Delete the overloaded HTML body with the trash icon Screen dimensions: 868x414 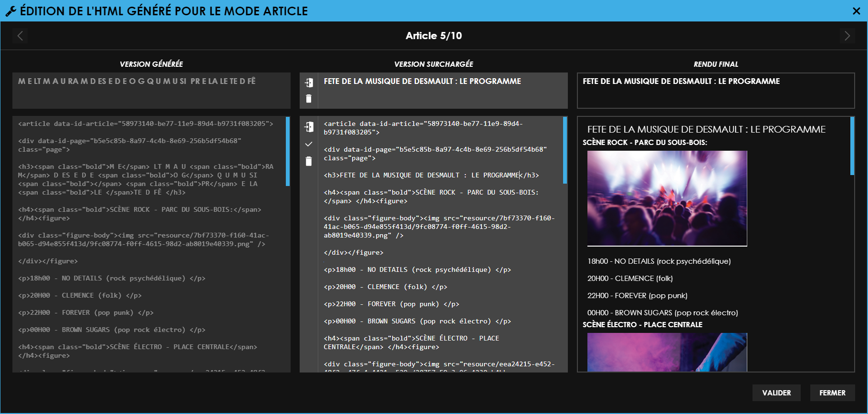[x=309, y=161]
